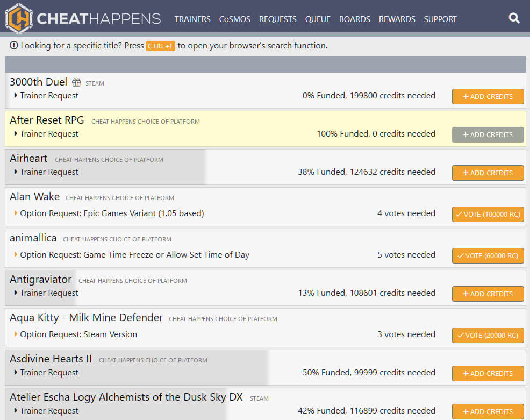
Task: Open the QUEUE menu item
Action: (318, 19)
